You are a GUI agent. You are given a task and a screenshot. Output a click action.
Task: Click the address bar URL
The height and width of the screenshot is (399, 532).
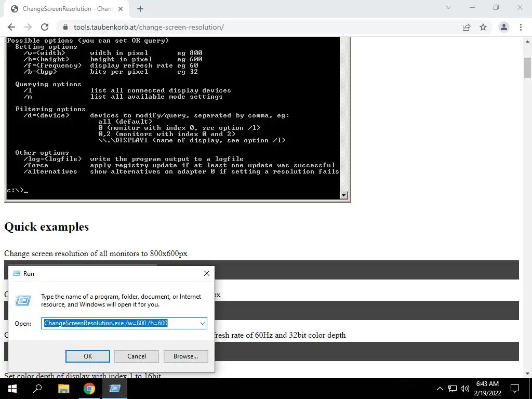pos(149,27)
